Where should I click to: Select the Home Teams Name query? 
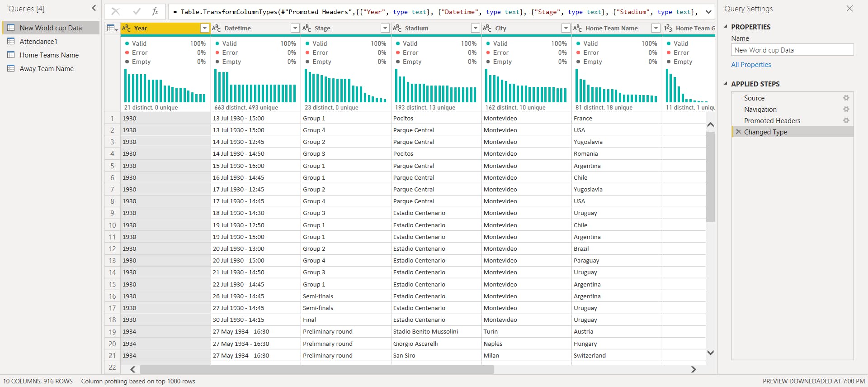pyautogui.click(x=51, y=55)
